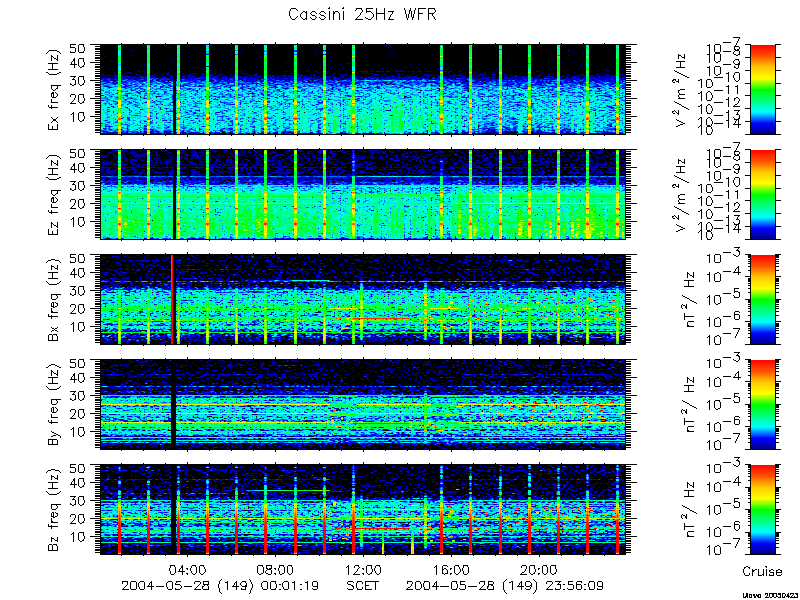Click the Ez panel color bar
This screenshot has width=800, height=600.
click(762, 194)
